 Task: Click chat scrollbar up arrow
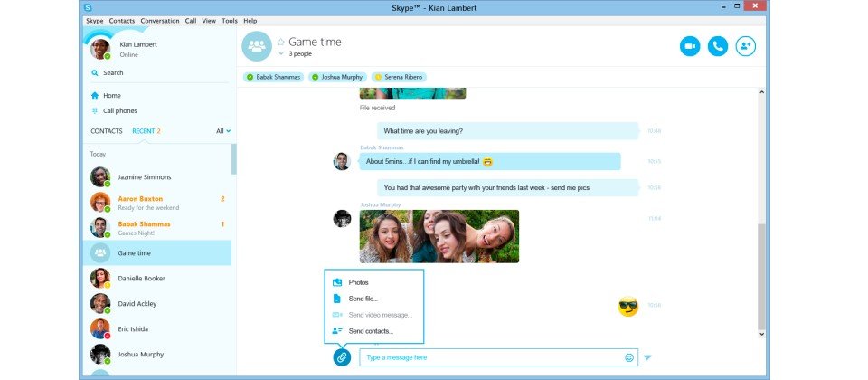click(x=761, y=92)
